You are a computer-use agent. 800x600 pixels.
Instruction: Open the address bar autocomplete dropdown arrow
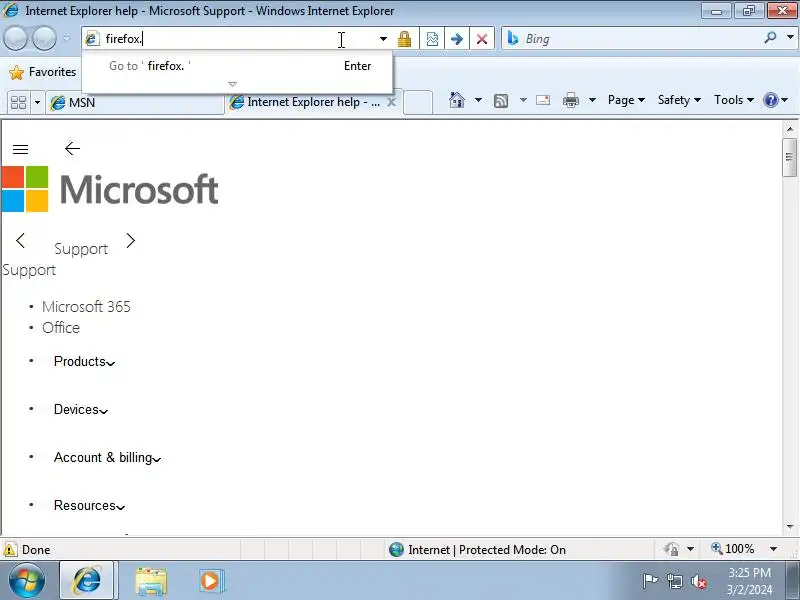tap(383, 39)
